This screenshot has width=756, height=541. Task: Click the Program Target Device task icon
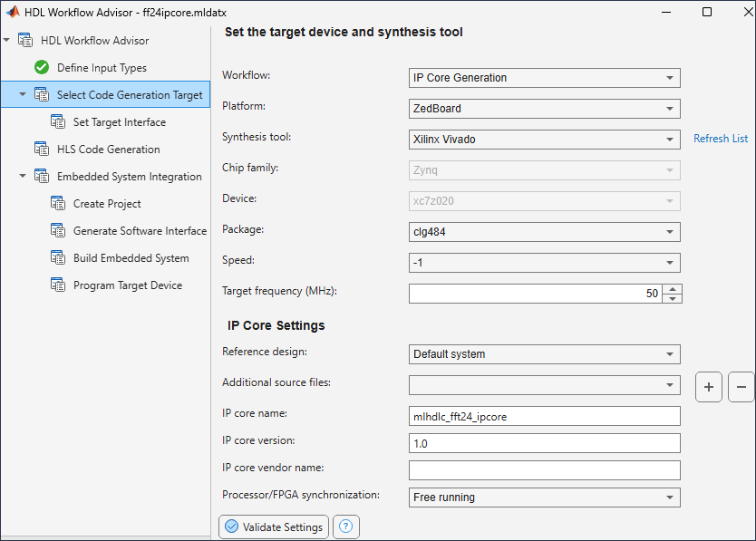[58, 285]
